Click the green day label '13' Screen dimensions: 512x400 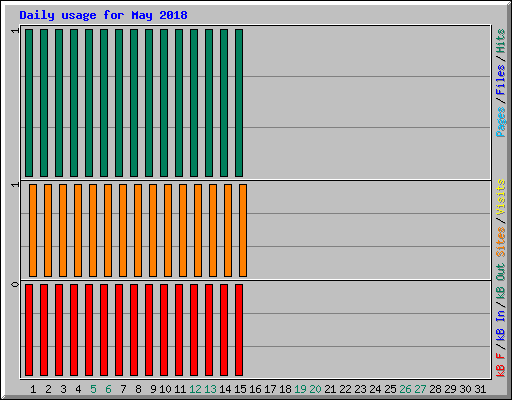tap(210, 389)
